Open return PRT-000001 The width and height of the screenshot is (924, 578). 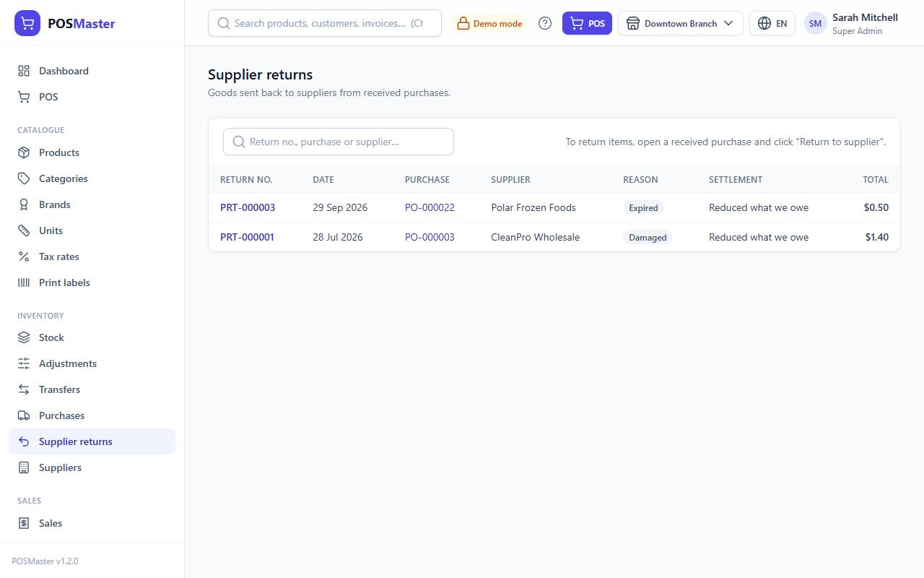247,237
